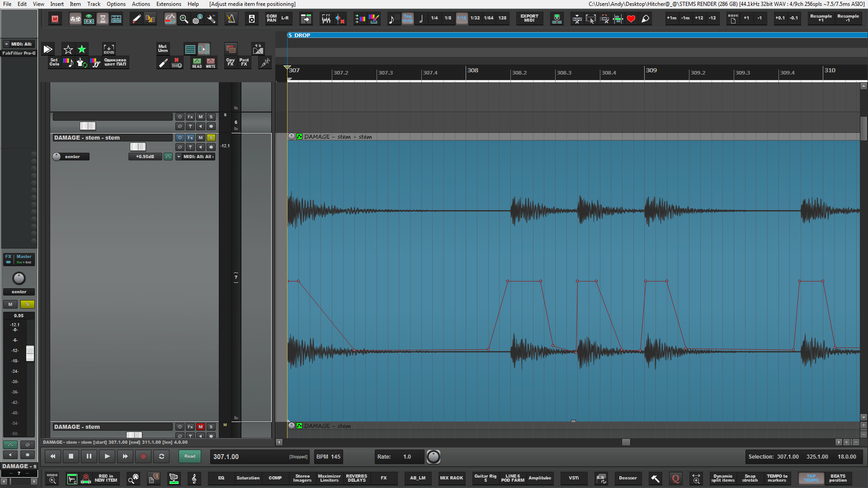Click the pencil draw tool icon
The image size is (868, 488).
pos(136,19)
